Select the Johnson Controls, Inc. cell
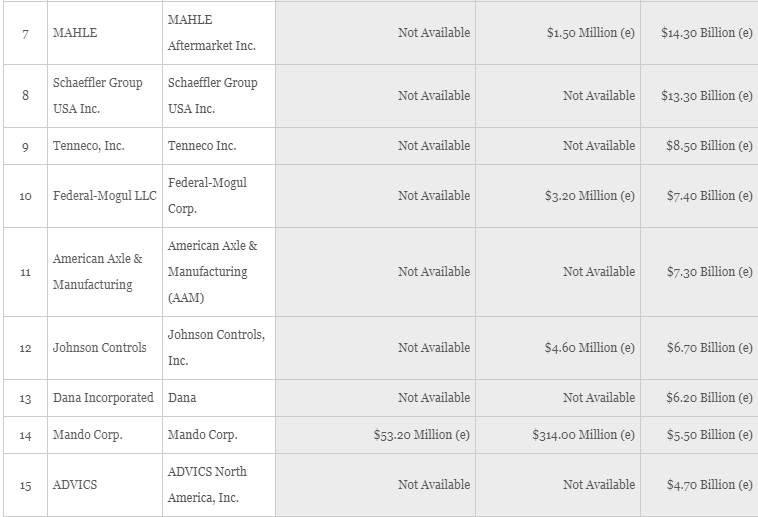Image resolution: width=758 pixels, height=517 pixels. tap(219, 348)
